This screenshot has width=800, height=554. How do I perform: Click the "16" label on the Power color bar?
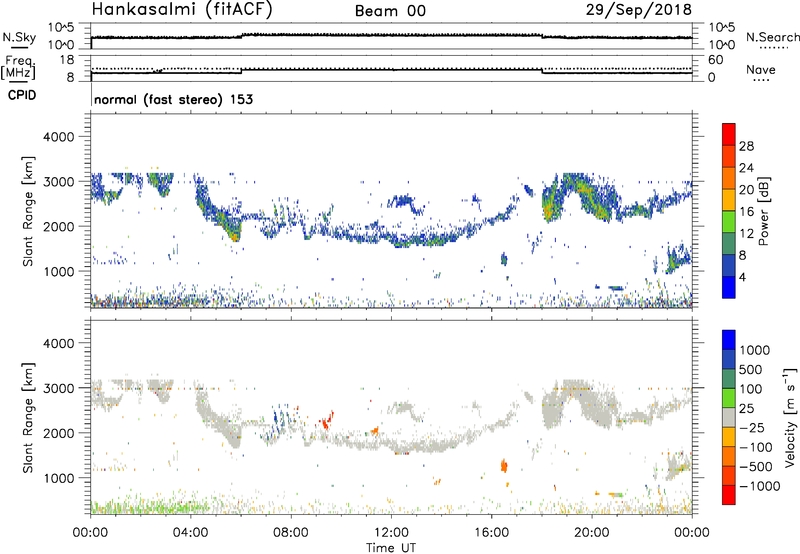746,212
